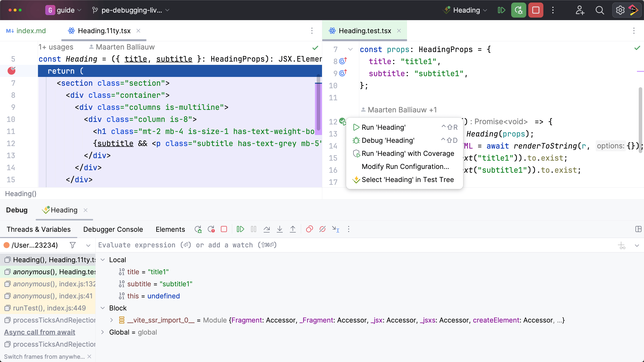Collapse the Local variables group

103,260
